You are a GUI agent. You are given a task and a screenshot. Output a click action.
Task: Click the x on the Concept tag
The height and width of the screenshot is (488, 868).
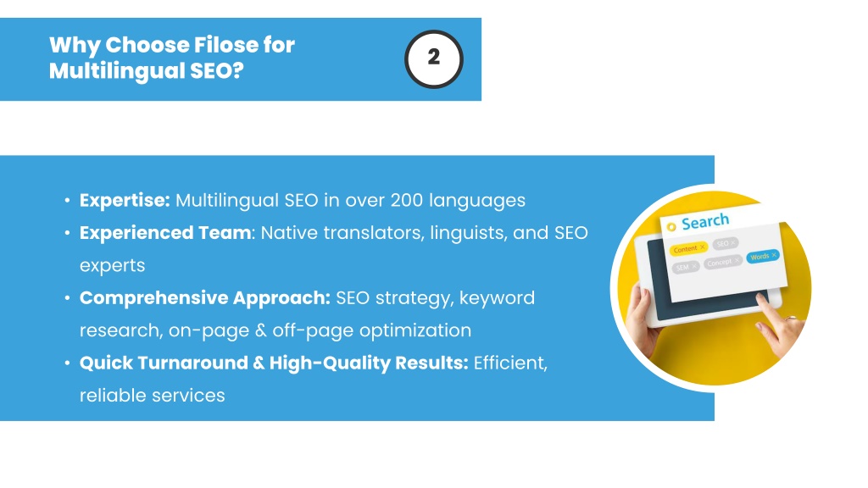[x=737, y=260]
